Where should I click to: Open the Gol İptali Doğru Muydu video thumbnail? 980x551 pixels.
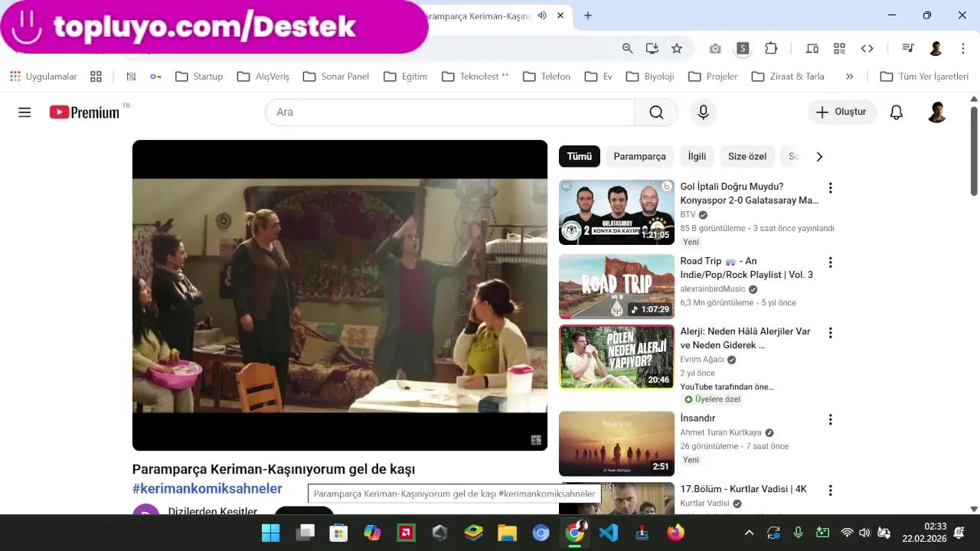point(616,212)
